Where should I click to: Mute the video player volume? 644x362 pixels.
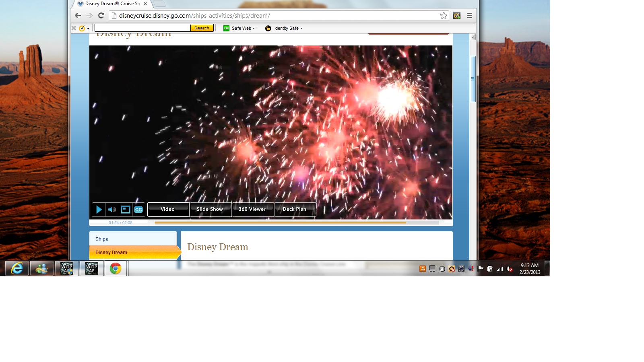tap(112, 210)
